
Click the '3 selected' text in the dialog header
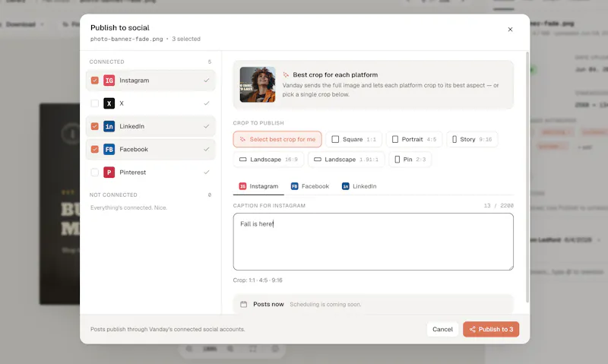click(x=186, y=40)
